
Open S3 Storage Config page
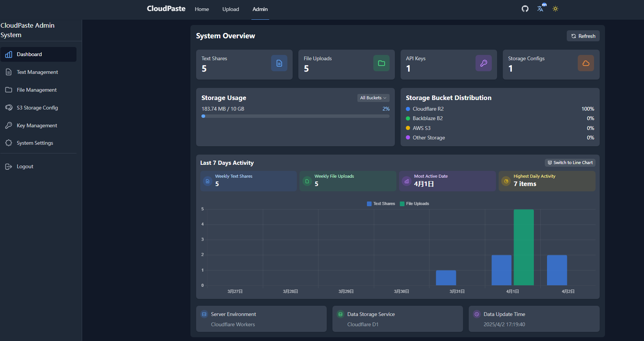[37, 108]
